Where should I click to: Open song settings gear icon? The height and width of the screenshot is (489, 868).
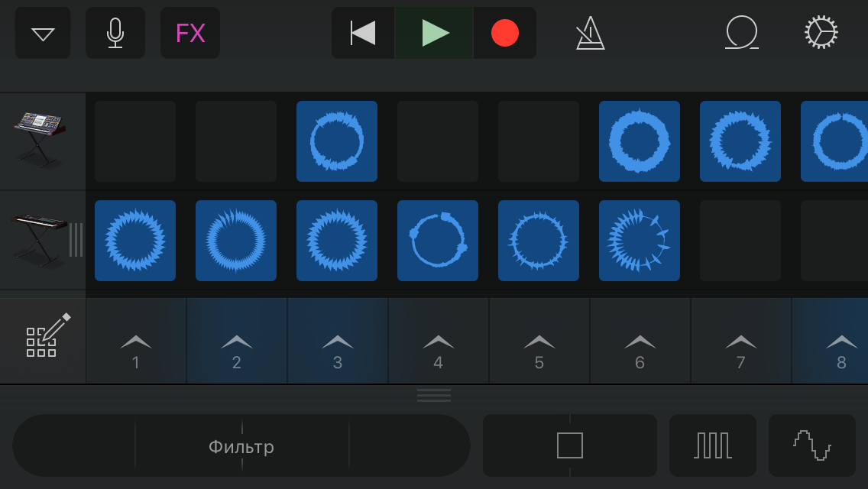tap(821, 34)
